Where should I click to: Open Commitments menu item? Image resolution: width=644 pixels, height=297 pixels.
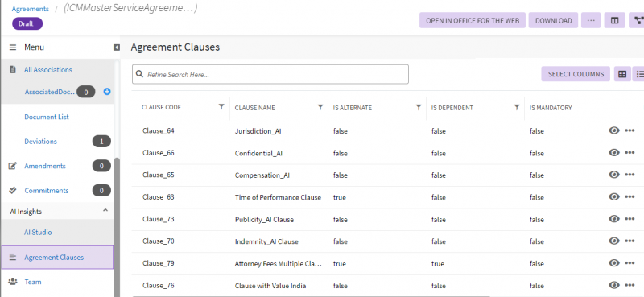coord(47,191)
